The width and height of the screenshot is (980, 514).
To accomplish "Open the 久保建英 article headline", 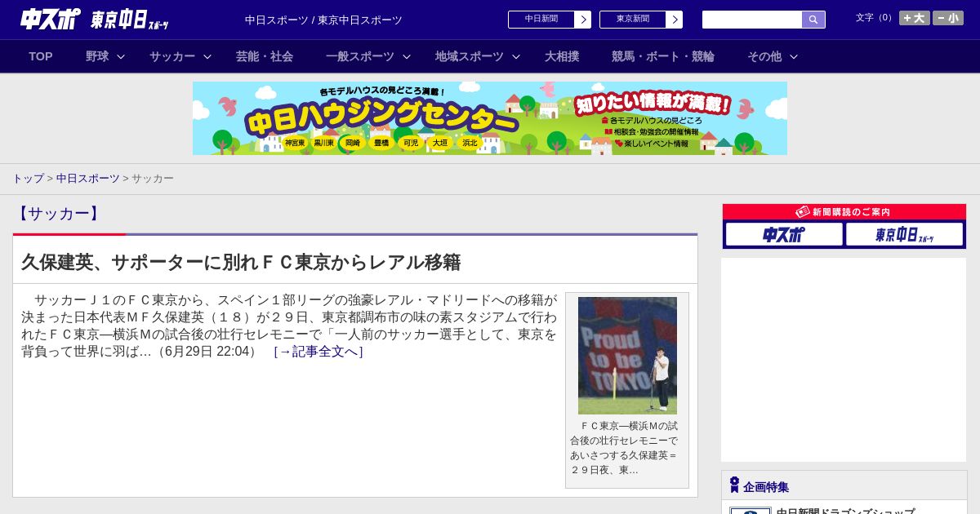I will tap(241, 263).
